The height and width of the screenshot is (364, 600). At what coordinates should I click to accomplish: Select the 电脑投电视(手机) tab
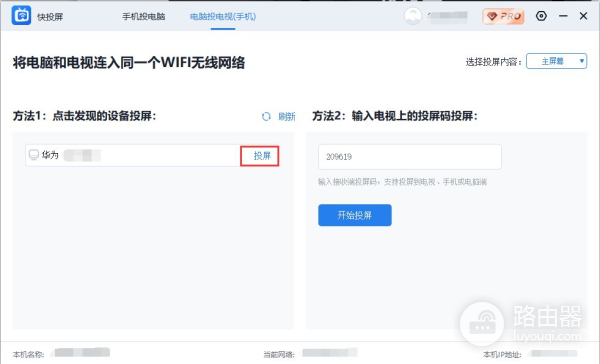pyautogui.click(x=223, y=16)
